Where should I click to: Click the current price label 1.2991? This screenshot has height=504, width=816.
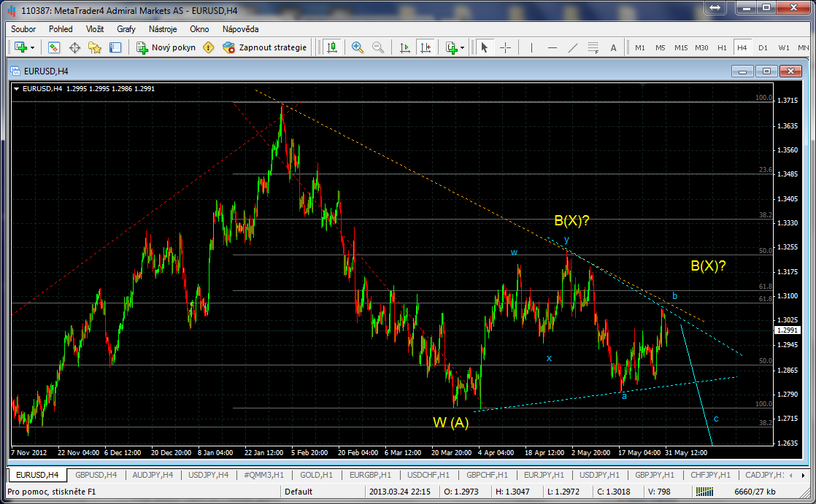pyautogui.click(x=787, y=330)
